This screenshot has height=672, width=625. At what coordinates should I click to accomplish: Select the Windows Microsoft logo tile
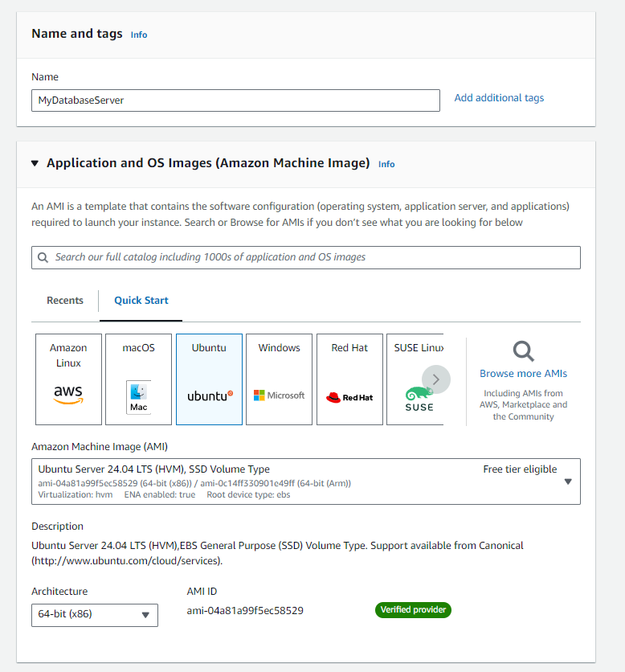point(279,379)
